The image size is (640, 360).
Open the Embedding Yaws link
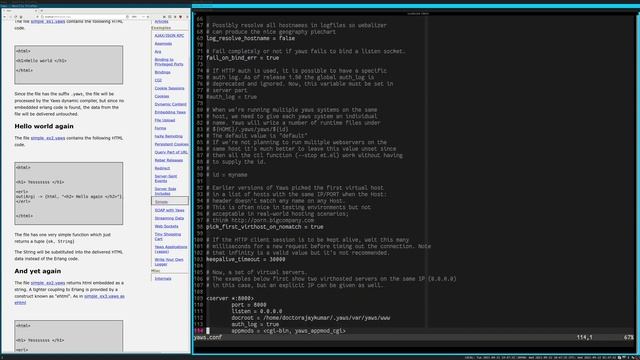(170, 112)
